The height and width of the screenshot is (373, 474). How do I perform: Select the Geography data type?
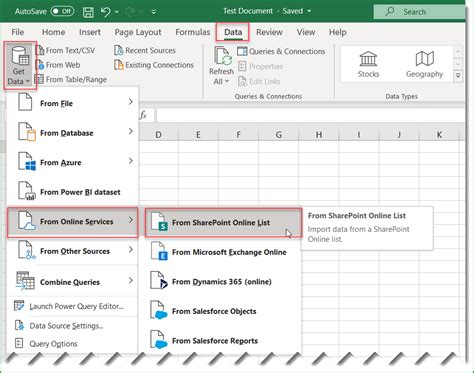424,64
